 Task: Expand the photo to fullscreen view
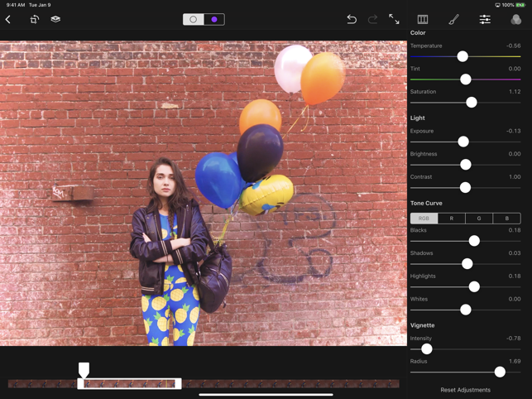coord(394,19)
